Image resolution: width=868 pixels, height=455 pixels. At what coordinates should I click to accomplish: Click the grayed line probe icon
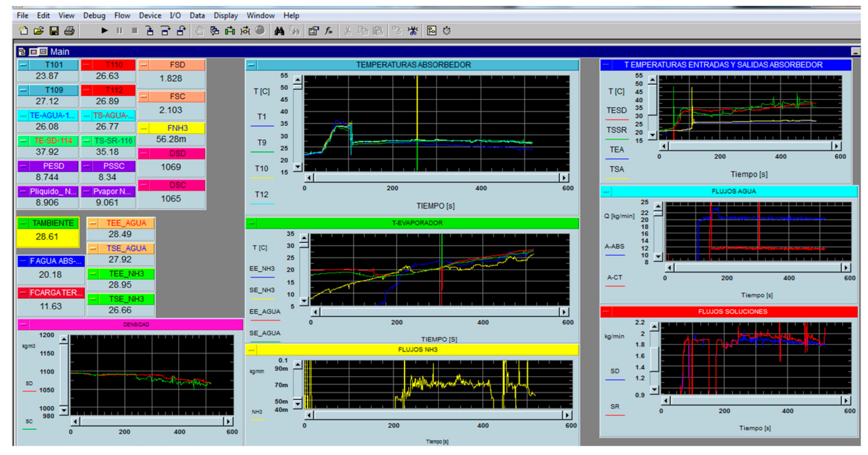tap(397, 31)
